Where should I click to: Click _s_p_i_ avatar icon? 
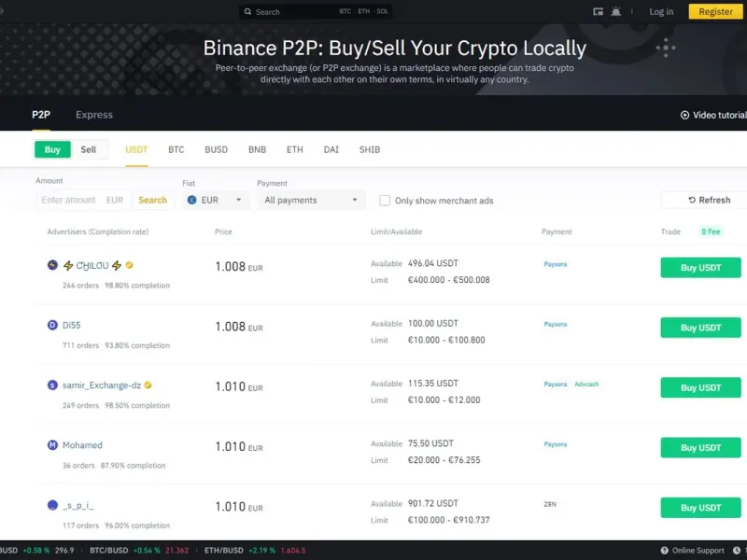pyautogui.click(x=52, y=505)
